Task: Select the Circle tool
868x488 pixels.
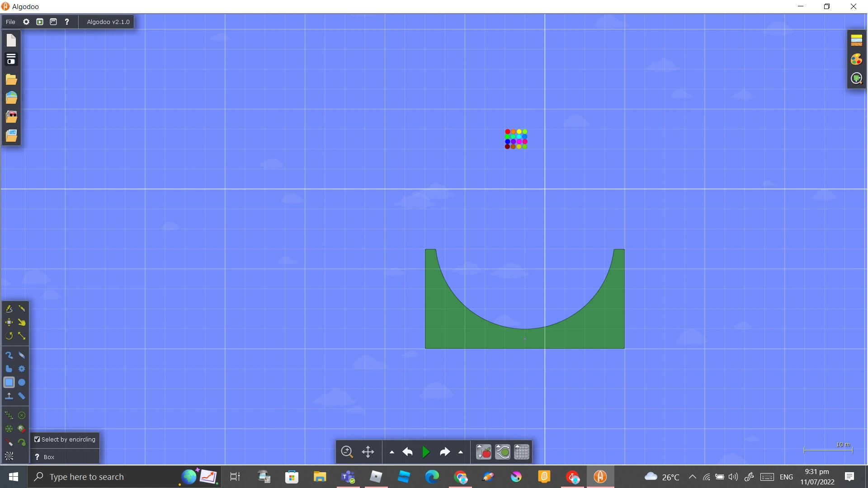Action: [22, 382]
